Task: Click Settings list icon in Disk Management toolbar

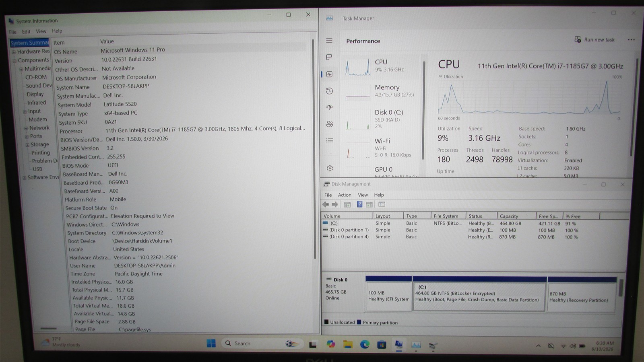Action: tap(382, 204)
